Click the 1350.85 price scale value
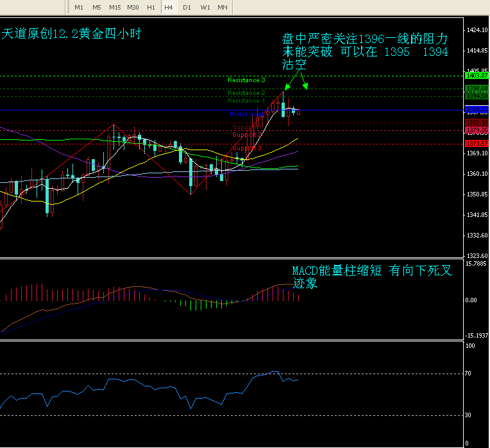The width and height of the screenshot is (490, 448). [x=477, y=194]
